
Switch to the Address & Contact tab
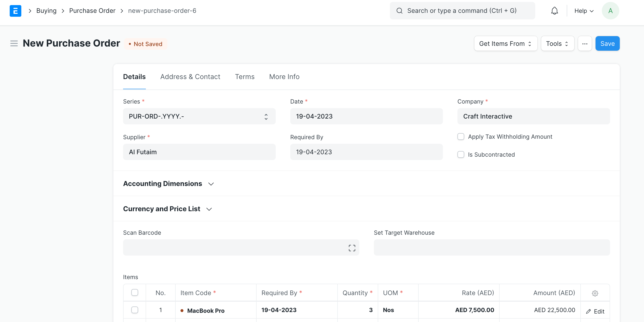[190, 77]
